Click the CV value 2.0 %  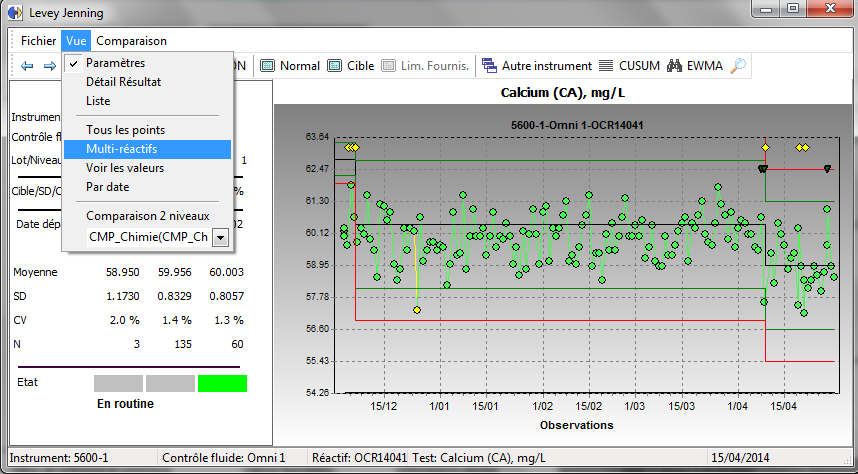(x=125, y=320)
